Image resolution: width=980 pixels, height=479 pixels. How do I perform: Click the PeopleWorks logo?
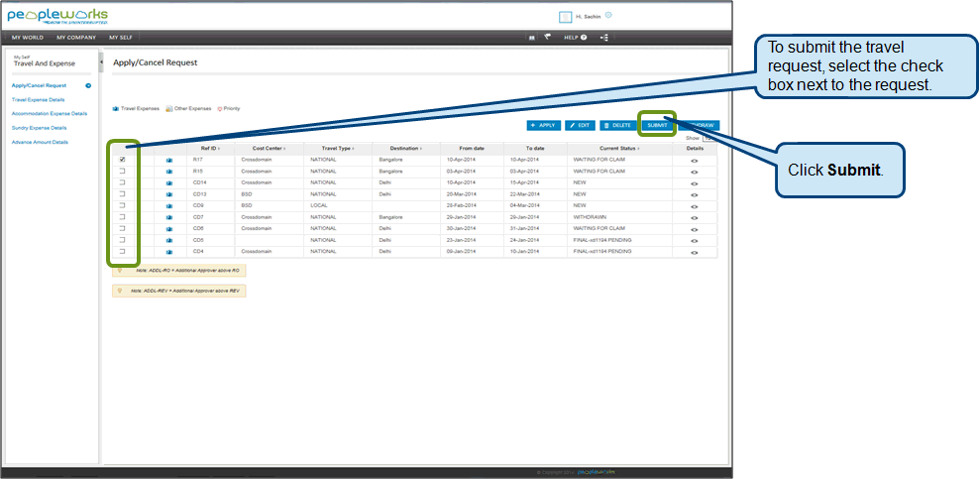pyautogui.click(x=57, y=17)
